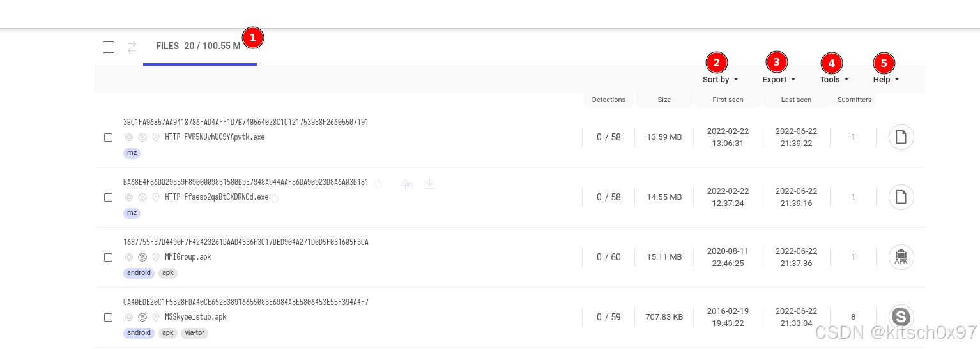Image resolution: width=980 pixels, height=349 pixels.
Task: Click the Submitters column header
Action: click(x=855, y=100)
